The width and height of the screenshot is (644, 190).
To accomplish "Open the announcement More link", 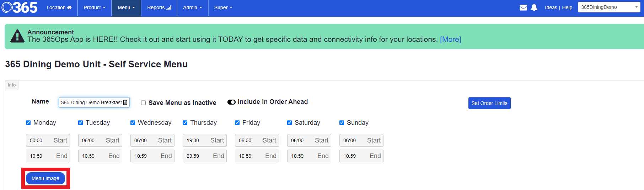I will (x=450, y=39).
